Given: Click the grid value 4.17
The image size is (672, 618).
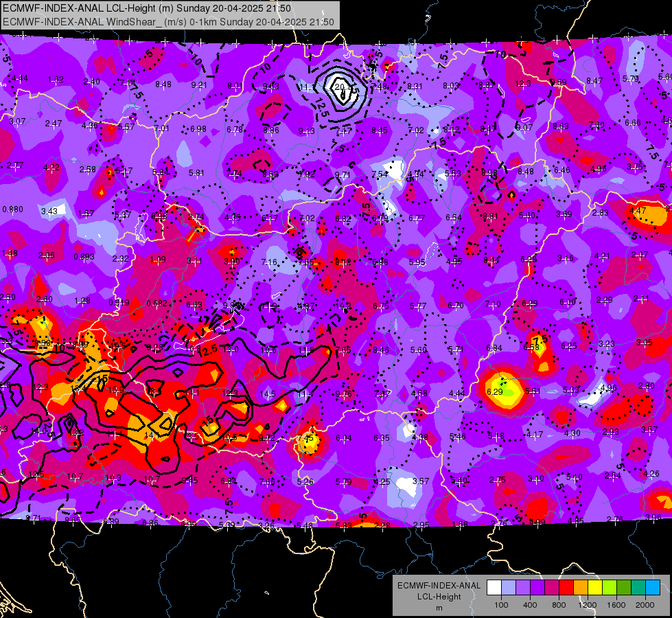Looking at the screenshot, I should 535,435.
